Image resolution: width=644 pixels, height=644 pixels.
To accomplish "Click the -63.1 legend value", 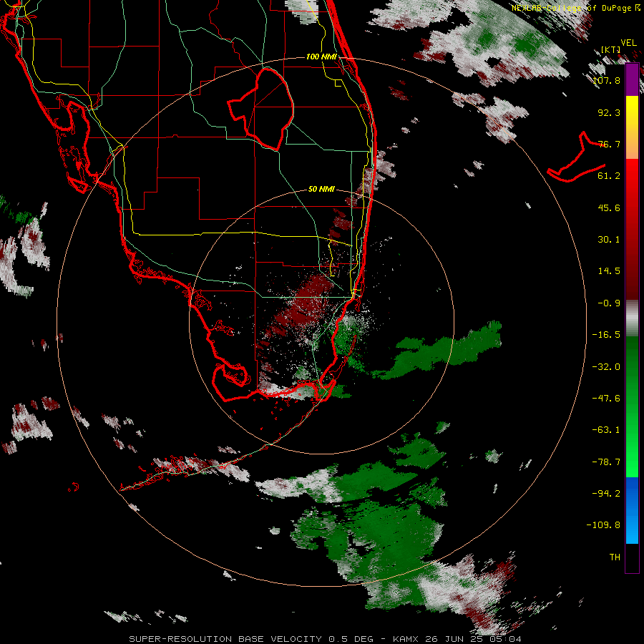I will point(607,430).
